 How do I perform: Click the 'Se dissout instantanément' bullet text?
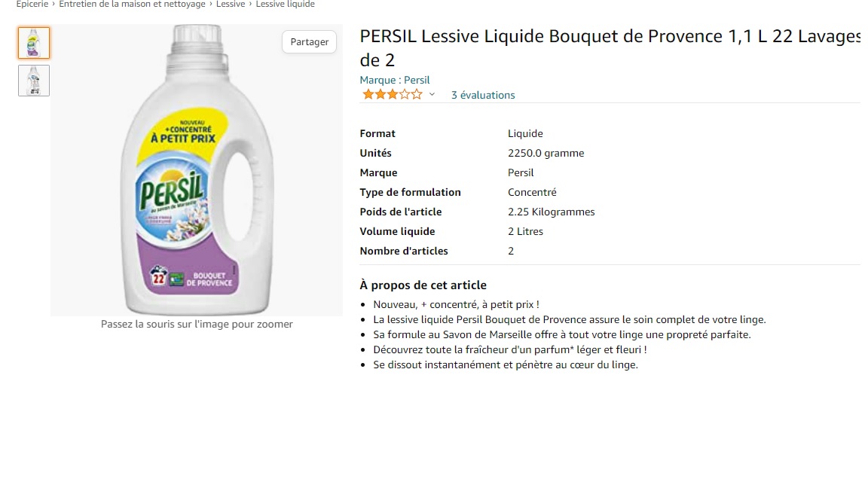coord(505,364)
